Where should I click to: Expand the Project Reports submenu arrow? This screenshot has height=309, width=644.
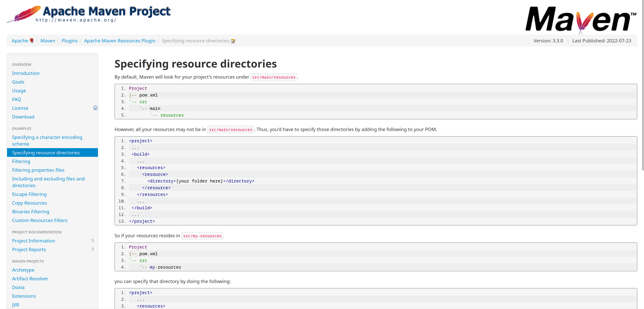pyautogui.click(x=93, y=249)
